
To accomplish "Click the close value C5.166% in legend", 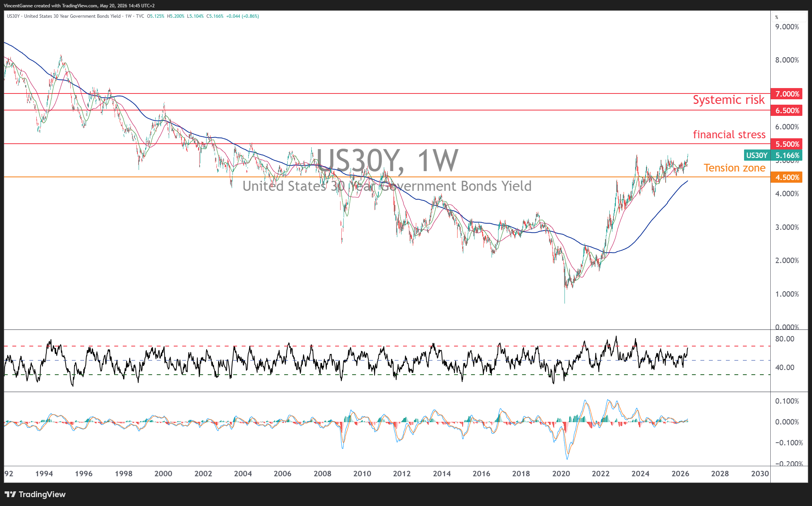I will (215, 16).
